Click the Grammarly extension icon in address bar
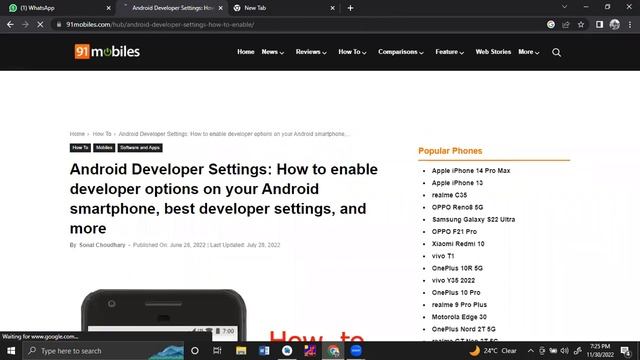640x360 pixels. click(x=551, y=24)
